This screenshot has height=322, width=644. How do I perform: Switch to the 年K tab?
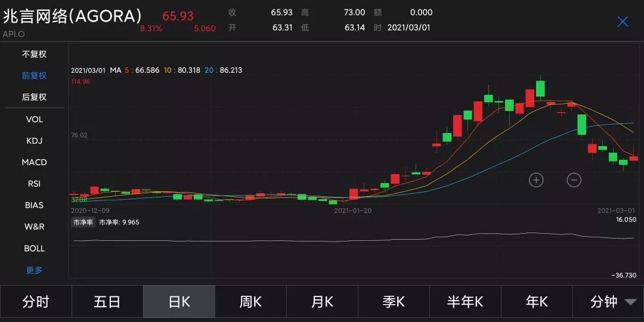(537, 302)
